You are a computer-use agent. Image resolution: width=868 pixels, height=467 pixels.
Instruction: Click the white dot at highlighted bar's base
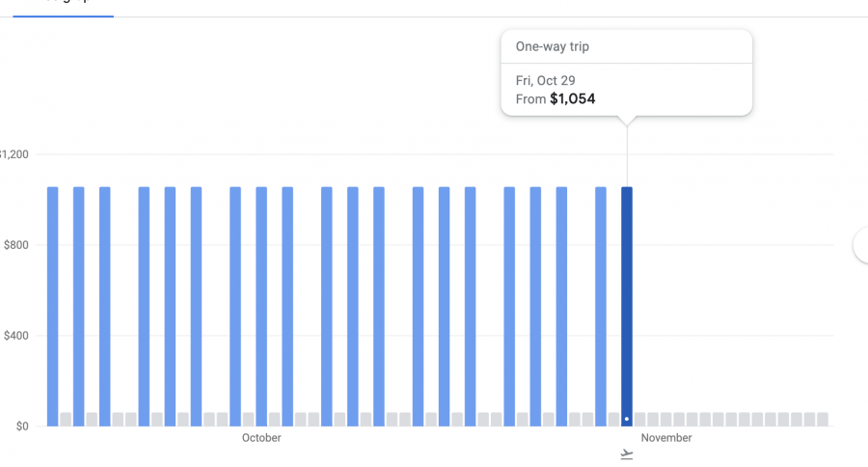pyautogui.click(x=627, y=420)
